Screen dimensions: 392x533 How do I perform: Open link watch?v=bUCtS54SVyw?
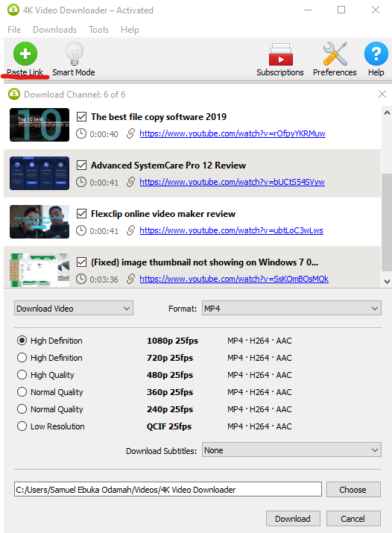pos(232,182)
